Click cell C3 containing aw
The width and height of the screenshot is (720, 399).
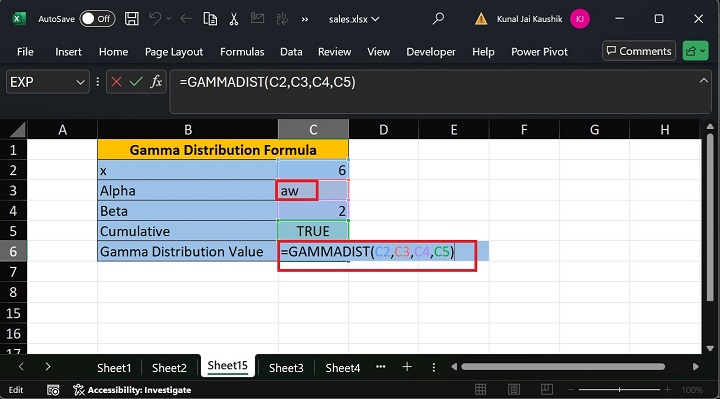tap(313, 191)
